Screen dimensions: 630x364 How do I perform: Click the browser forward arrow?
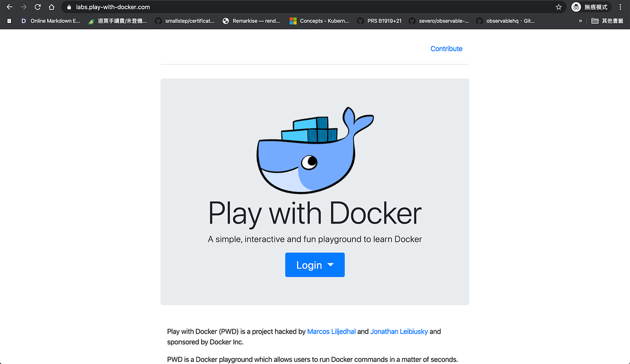pyautogui.click(x=23, y=7)
